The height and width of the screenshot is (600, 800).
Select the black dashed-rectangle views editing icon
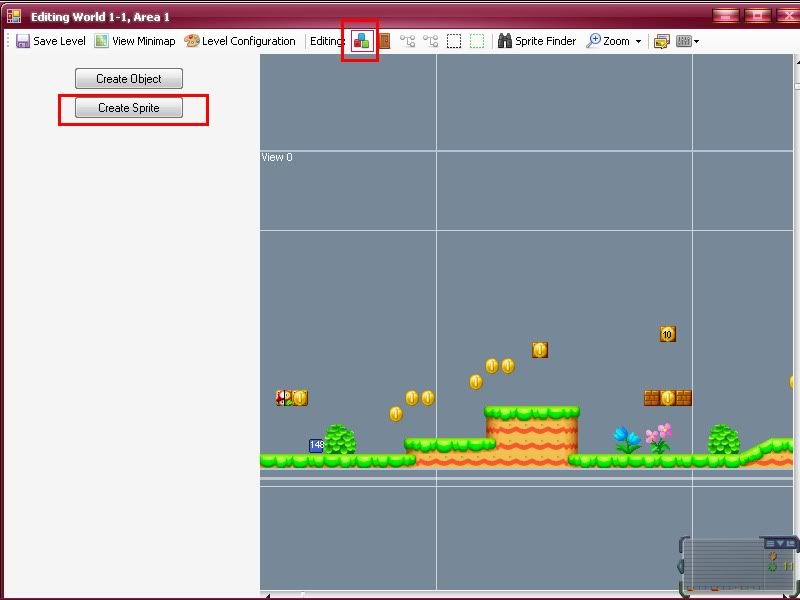pos(454,41)
